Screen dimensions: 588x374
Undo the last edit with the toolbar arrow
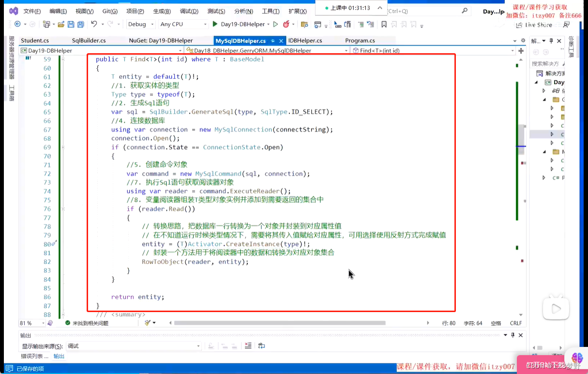click(94, 24)
